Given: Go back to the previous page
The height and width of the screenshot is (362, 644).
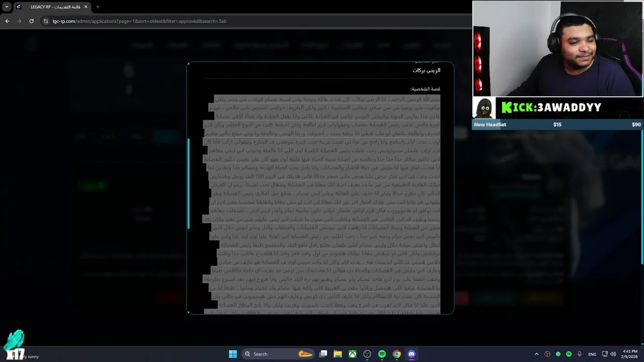Looking at the screenshot, I should (7, 21).
